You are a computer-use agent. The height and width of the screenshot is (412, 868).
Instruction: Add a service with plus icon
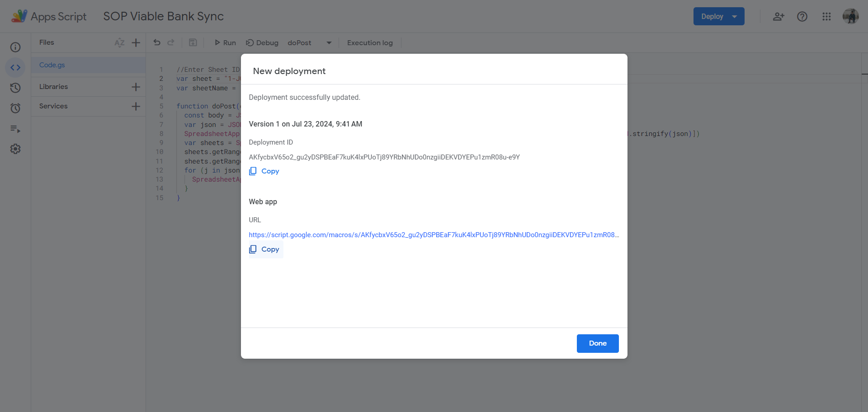point(136,106)
